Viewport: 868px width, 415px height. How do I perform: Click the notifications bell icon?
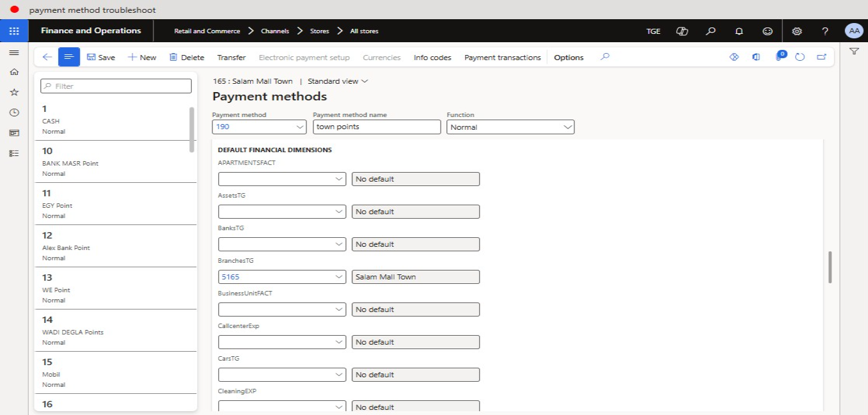739,31
